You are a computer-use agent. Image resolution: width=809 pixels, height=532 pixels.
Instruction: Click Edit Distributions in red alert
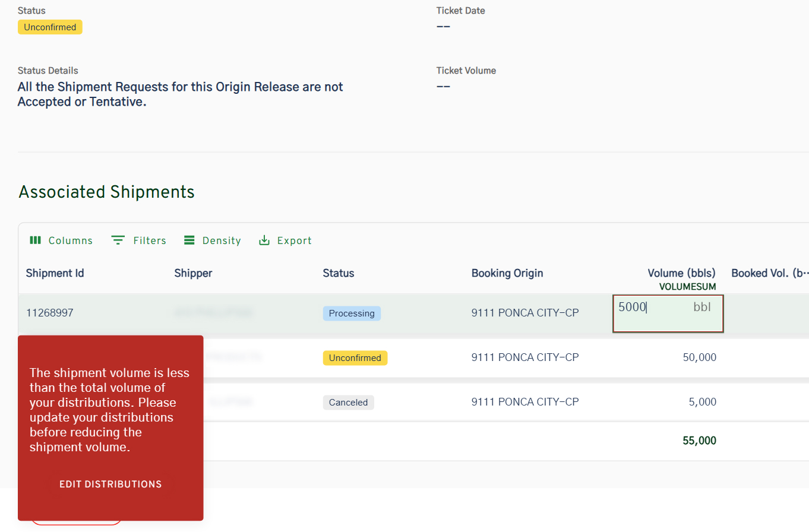[110, 484]
